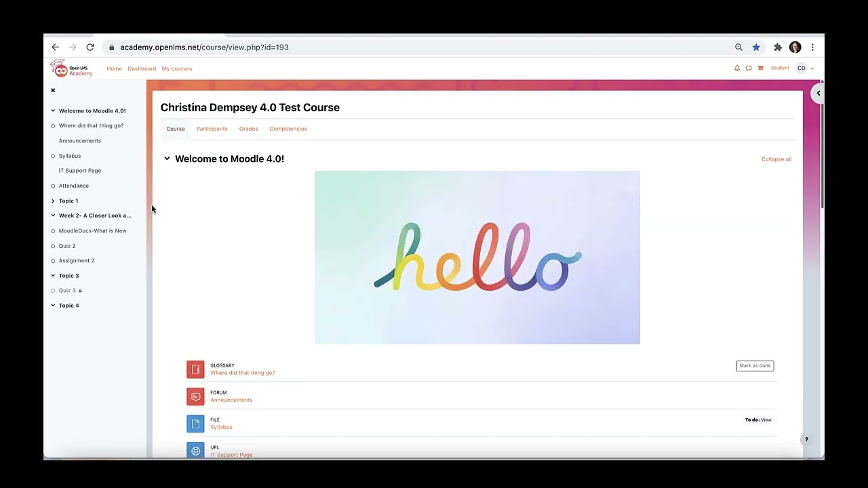
Task: Click completion circle beside Quiz 3
Action: [x=53, y=291]
